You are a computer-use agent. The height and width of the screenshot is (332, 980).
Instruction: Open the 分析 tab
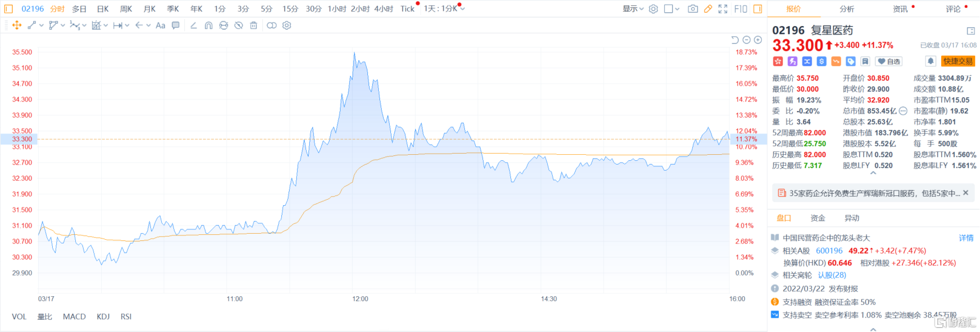click(x=847, y=9)
